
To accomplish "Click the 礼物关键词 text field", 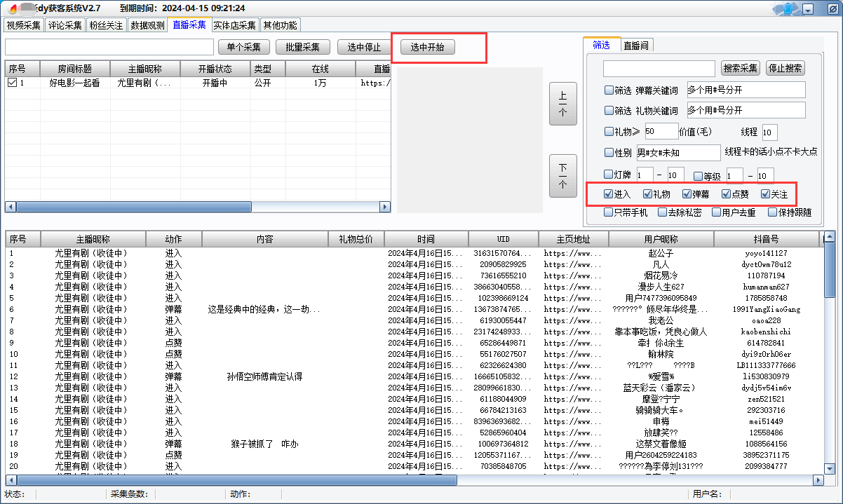I will pyautogui.click(x=746, y=110).
